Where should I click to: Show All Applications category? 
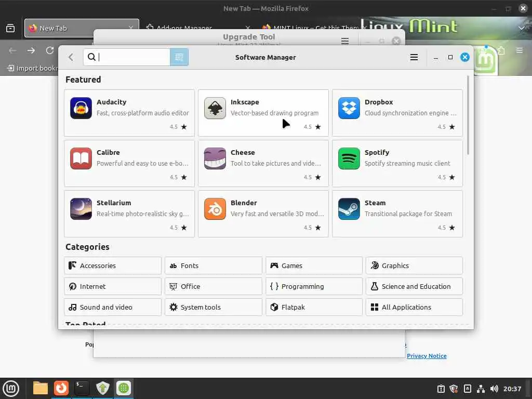click(x=414, y=307)
